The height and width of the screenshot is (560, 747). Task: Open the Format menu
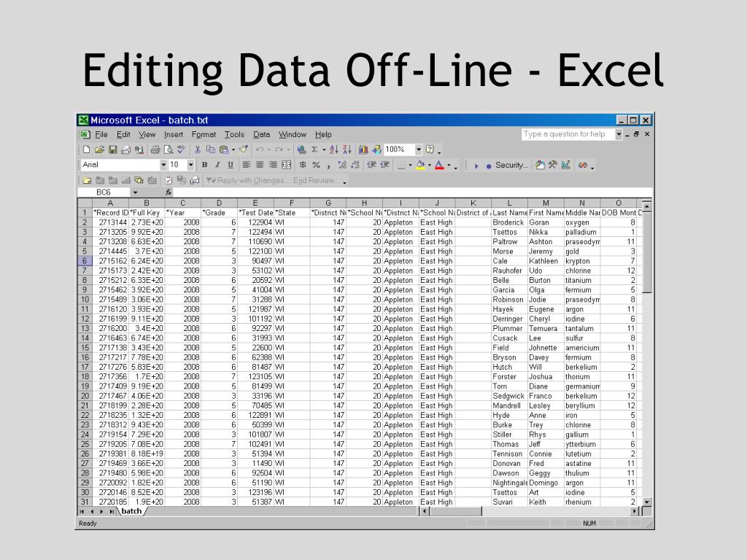click(204, 135)
